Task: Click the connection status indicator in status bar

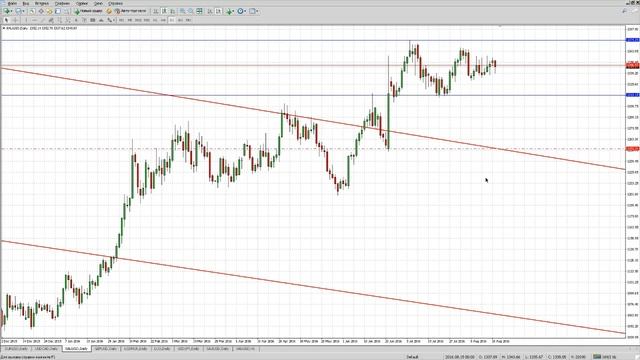Action: [x=604, y=357]
